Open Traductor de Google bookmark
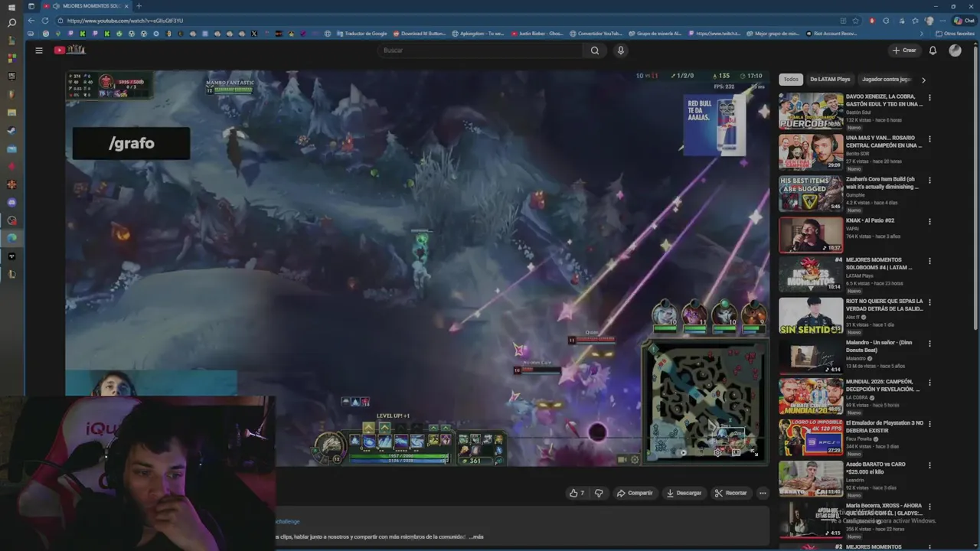The image size is (980, 551). click(x=361, y=34)
